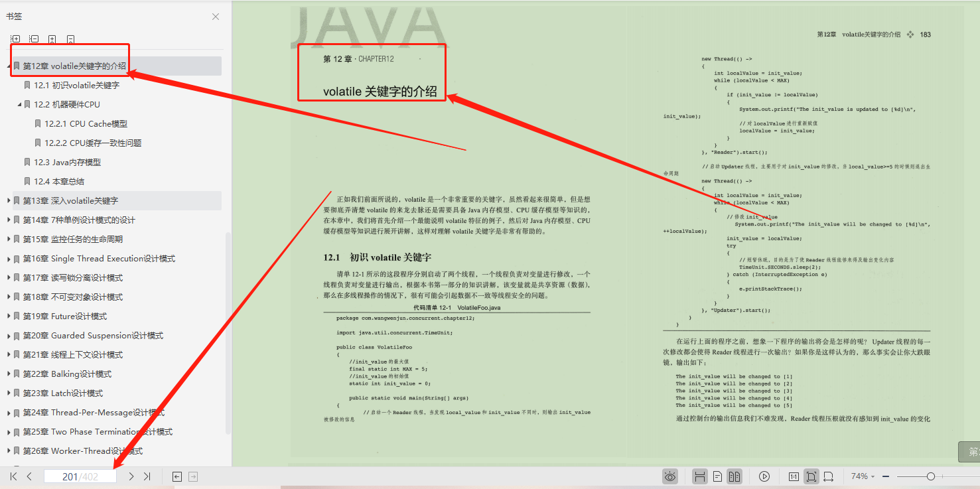Open bookmark 12.1 初识volatile关键字
The image size is (980, 489).
click(77, 85)
